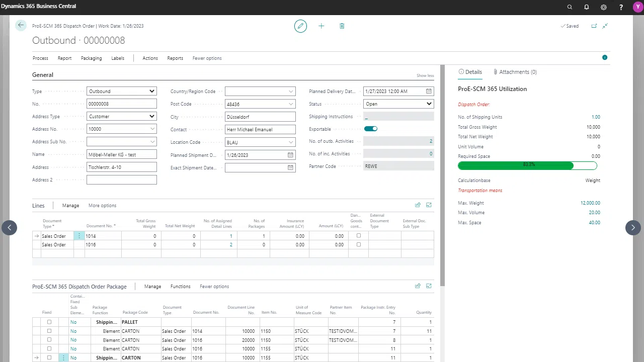The image size is (644, 362).
Task: Toggle the FactBox info icon
Action: pyautogui.click(x=605, y=58)
